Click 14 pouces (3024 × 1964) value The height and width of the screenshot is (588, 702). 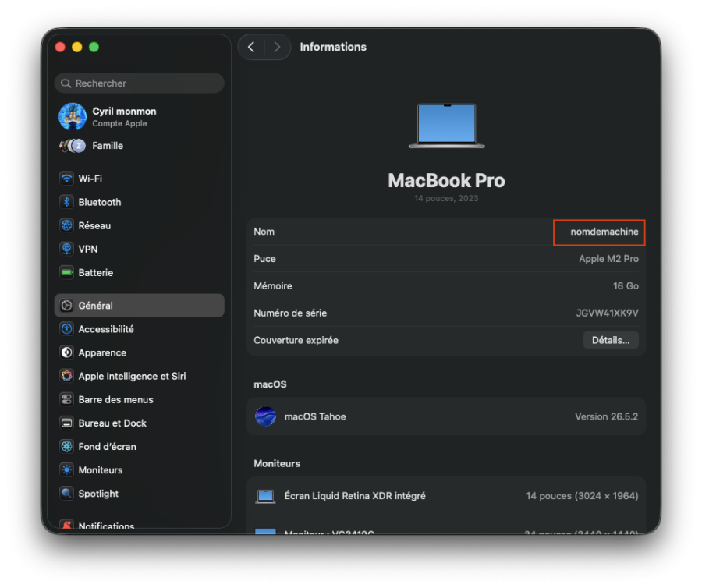[x=582, y=496]
